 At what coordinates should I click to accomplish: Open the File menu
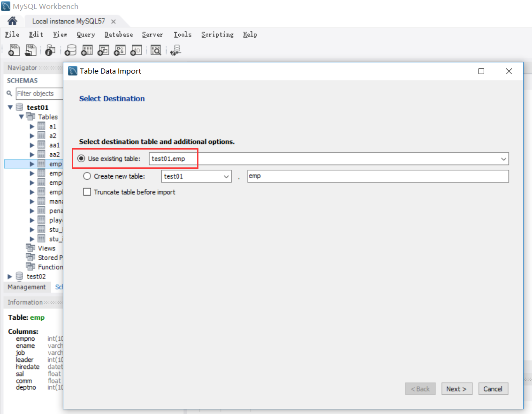click(12, 34)
